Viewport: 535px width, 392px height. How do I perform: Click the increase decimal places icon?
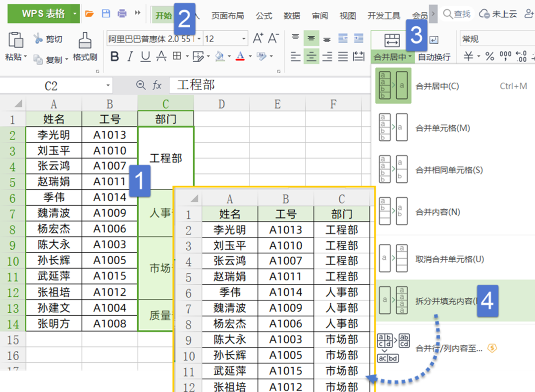coord(521,56)
